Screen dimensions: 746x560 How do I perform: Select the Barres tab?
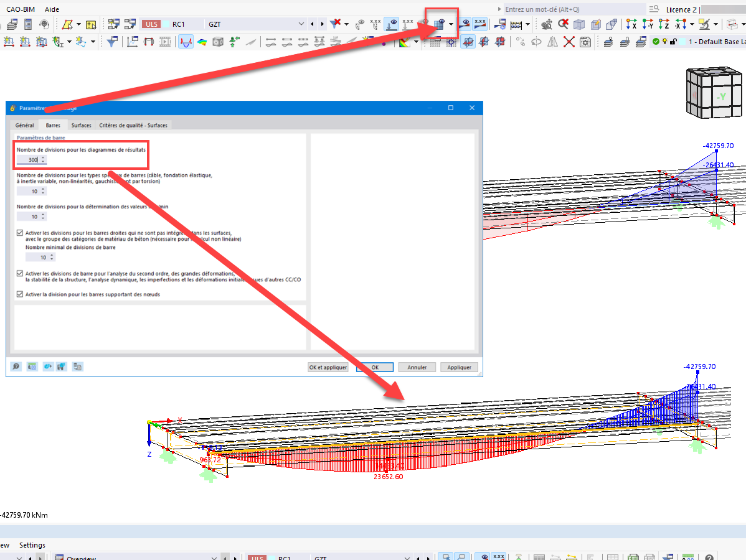click(54, 125)
